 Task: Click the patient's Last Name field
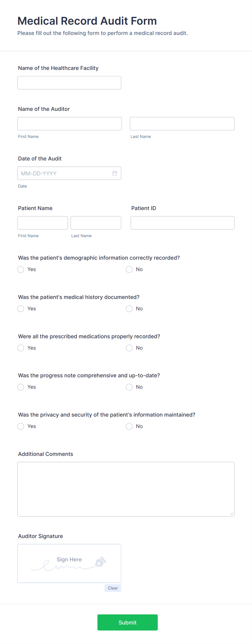click(x=96, y=223)
